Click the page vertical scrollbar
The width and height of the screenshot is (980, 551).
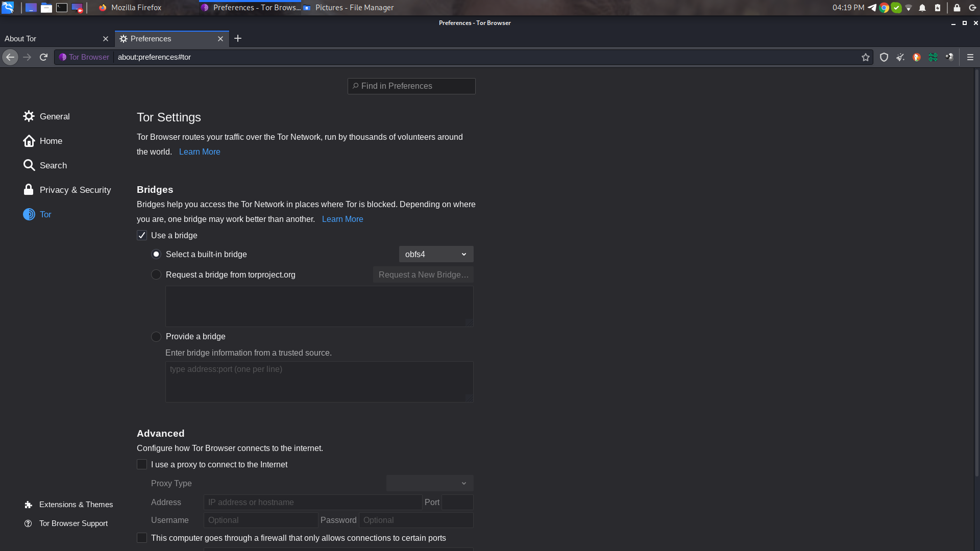[x=976, y=273]
